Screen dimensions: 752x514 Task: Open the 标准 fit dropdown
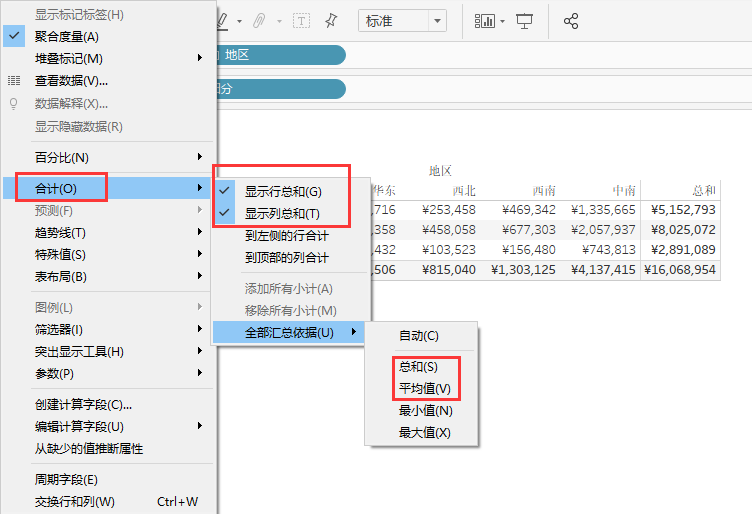(402, 21)
